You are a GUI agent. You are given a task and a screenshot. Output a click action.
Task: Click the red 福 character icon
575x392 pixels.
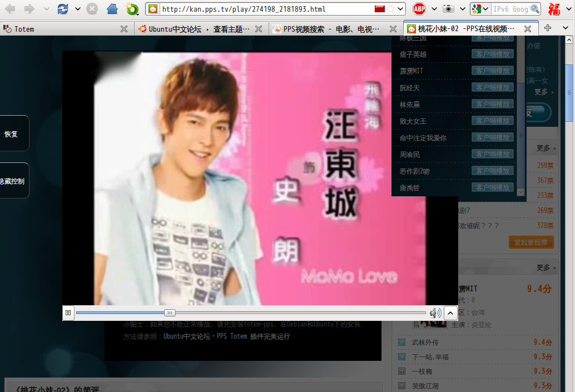[554, 9]
